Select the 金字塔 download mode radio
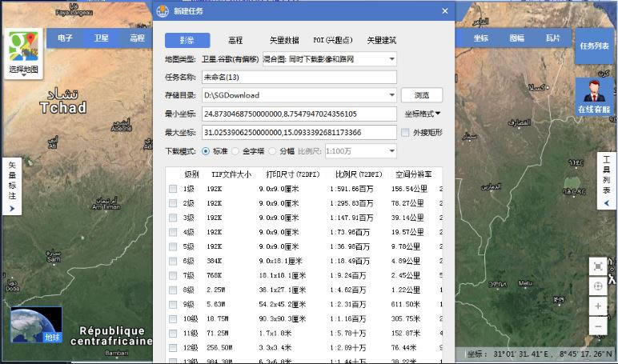Viewport: 618px width, 364px height. coord(237,151)
